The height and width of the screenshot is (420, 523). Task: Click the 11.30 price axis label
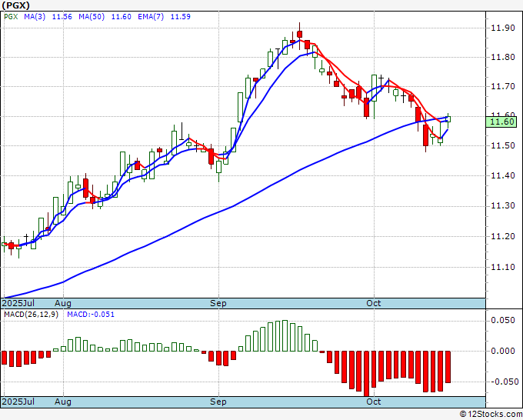(503, 206)
